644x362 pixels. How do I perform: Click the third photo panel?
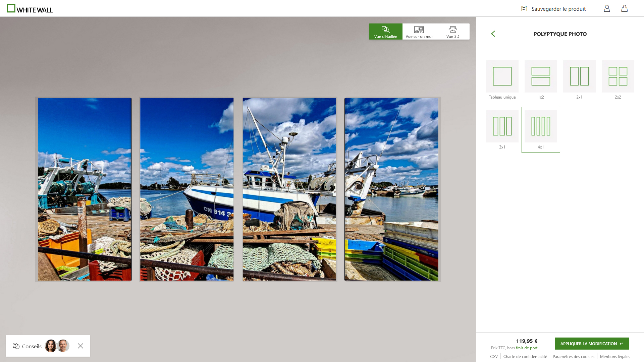coord(289,189)
